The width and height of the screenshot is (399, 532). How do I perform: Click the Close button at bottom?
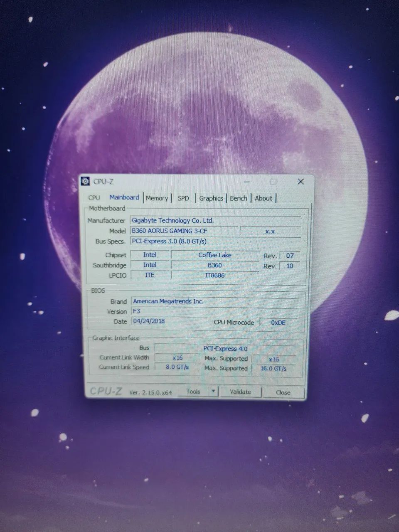point(283,392)
